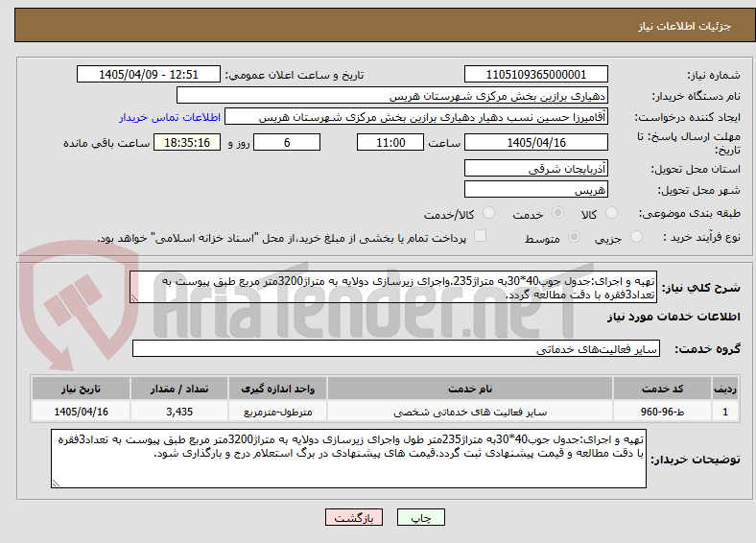Click the announcement date field 1405/04/09 - 12:51

(x=149, y=74)
